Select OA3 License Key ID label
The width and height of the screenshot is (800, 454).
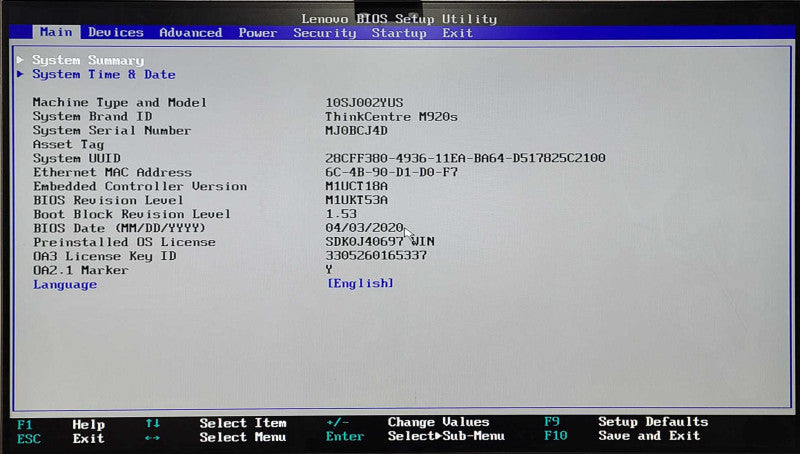coord(105,256)
